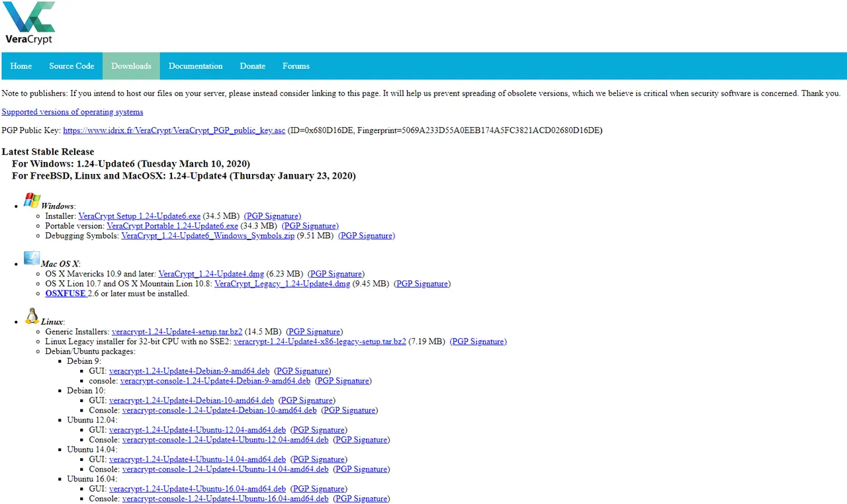
Task: Download Debian 9 console amd64 deb
Action: coord(215,381)
